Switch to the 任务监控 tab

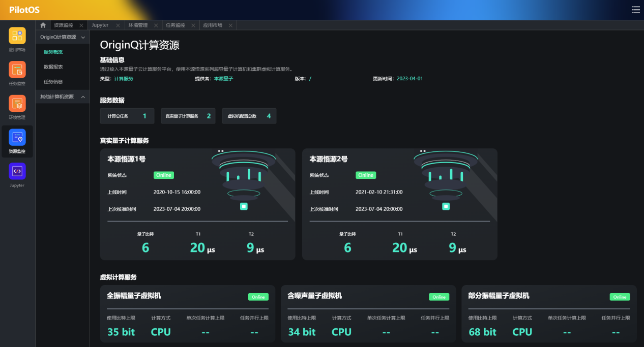(x=175, y=25)
